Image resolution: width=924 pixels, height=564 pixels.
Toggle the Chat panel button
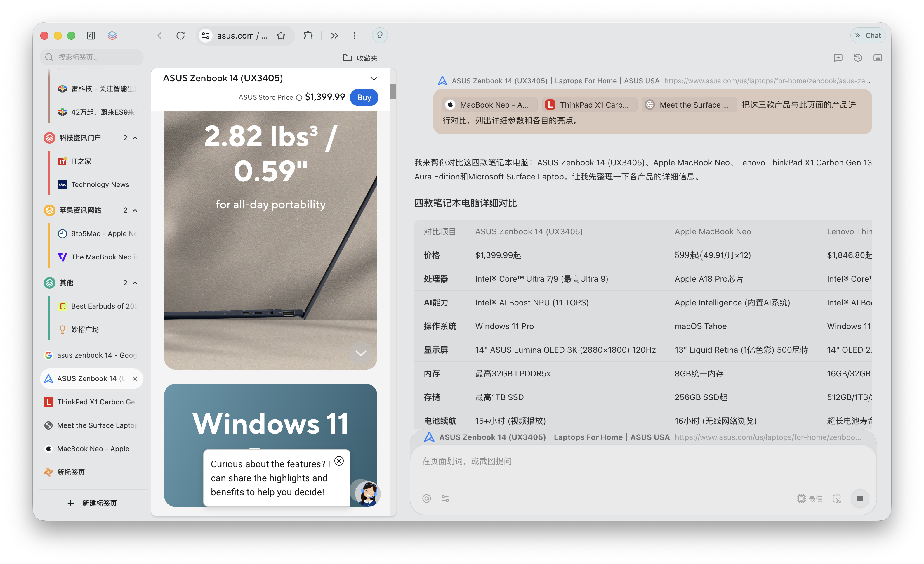click(x=868, y=36)
